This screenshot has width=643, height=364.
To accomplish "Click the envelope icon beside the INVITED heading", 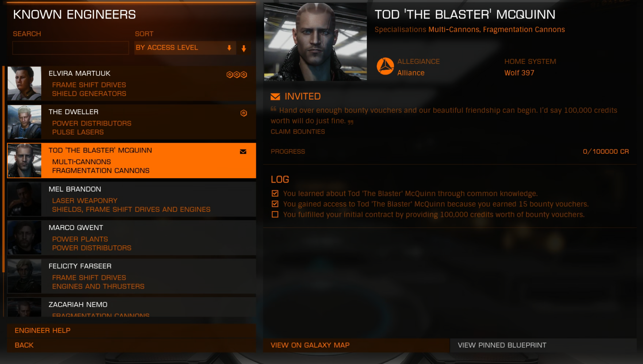I will click(x=275, y=97).
